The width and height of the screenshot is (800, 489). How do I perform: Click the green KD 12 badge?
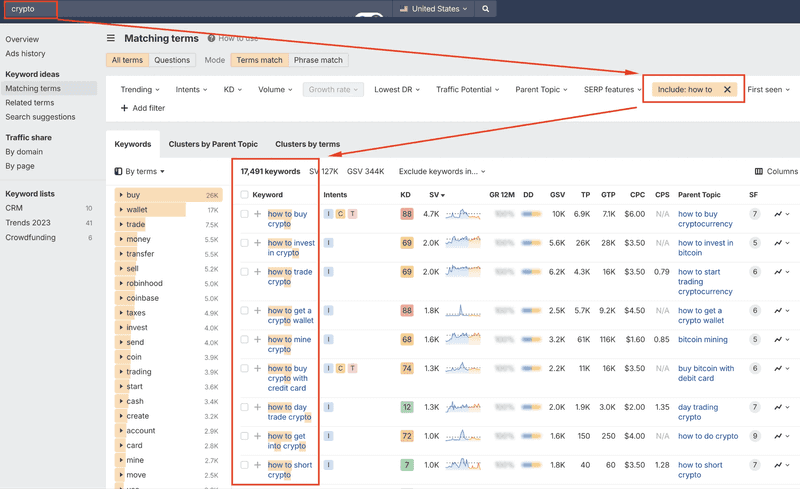pos(407,407)
